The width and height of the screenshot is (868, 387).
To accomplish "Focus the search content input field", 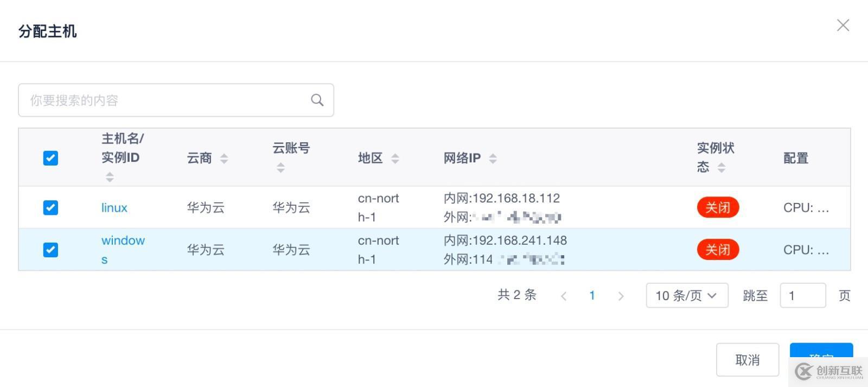I will tap(163, 100).
